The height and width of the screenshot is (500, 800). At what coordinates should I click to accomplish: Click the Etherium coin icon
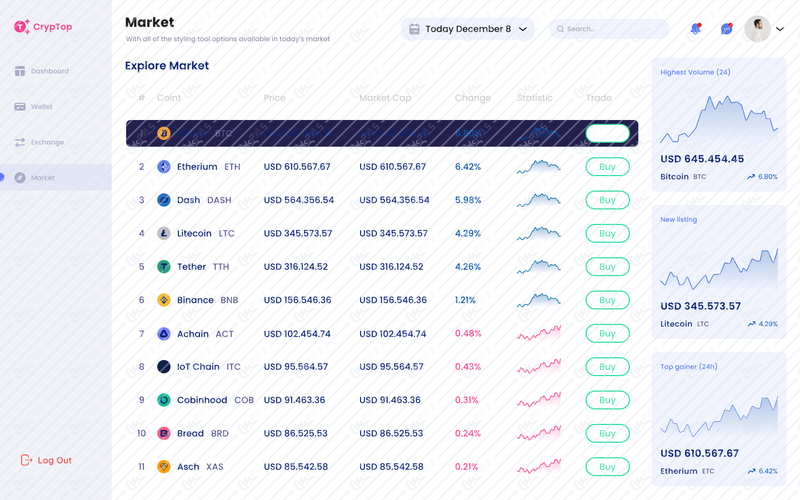(x=164, y=167)
